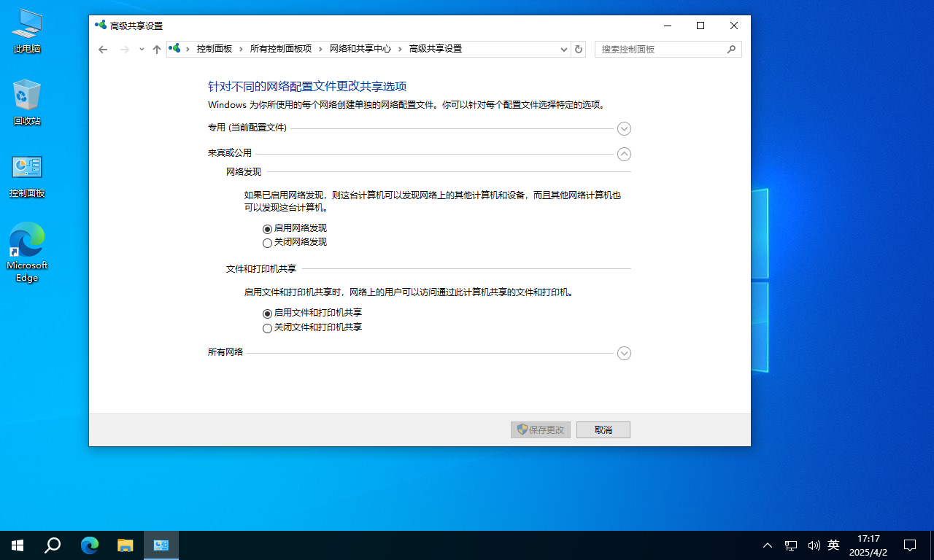Click in 搜索控制面板 search field
The width and height of the screenshot is (934, 560).
point(660,49)
